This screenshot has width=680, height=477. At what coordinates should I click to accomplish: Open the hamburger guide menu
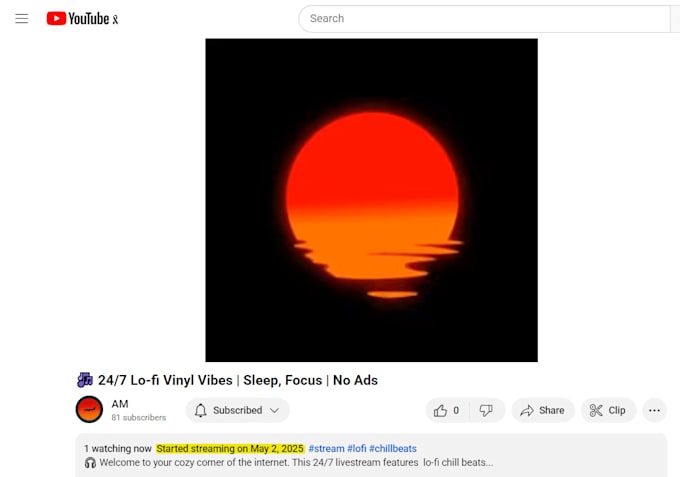pos(22,19)
